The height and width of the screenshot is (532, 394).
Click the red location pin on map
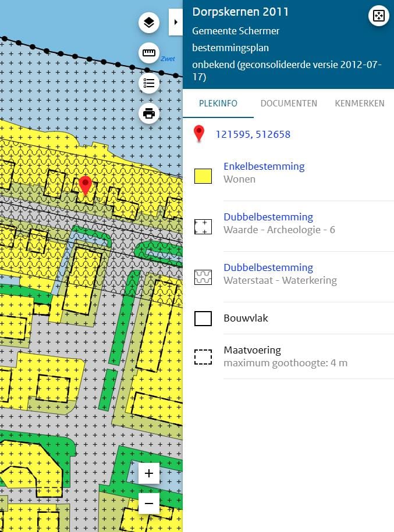pos(86,184)
